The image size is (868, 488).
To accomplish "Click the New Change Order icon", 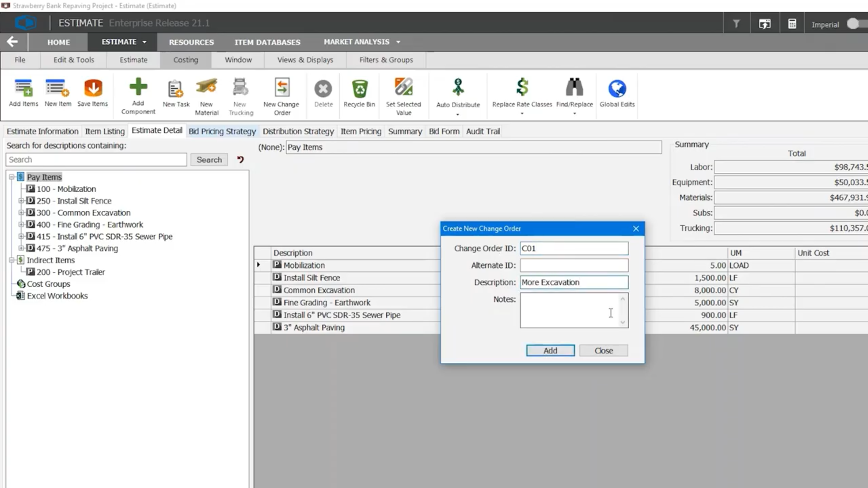I will click(x=281, y=89).
